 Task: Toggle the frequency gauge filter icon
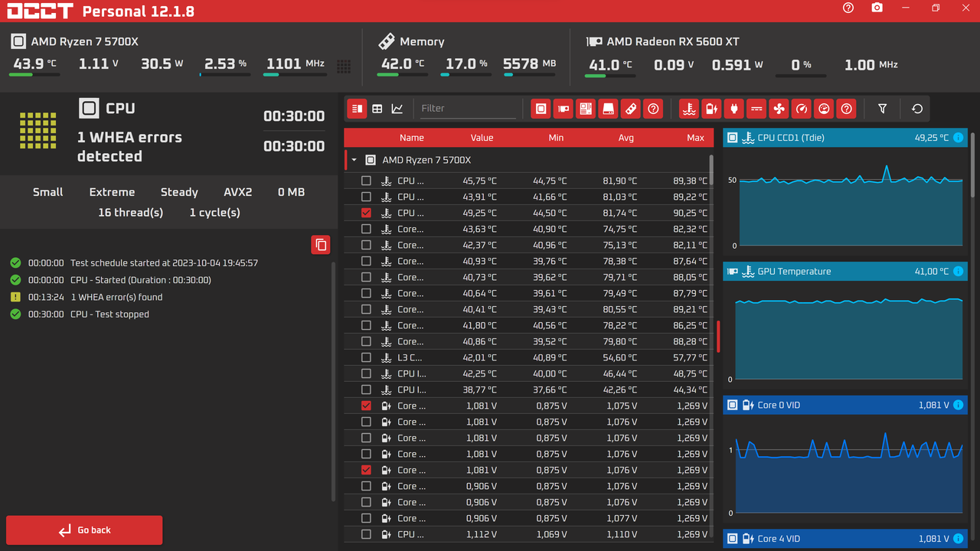802,109
